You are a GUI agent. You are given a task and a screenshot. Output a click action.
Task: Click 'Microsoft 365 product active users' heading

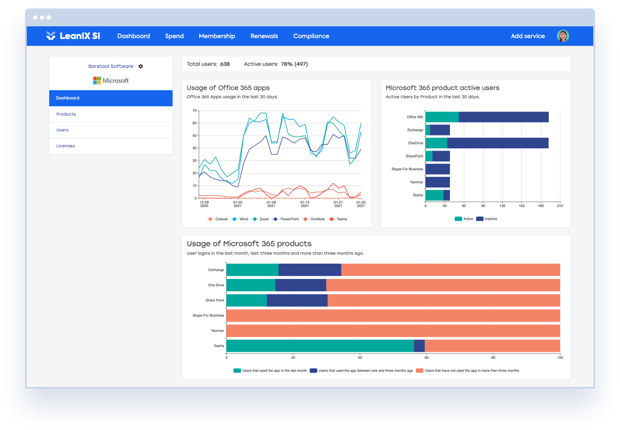pyautogui.click(x=442, y=88)
